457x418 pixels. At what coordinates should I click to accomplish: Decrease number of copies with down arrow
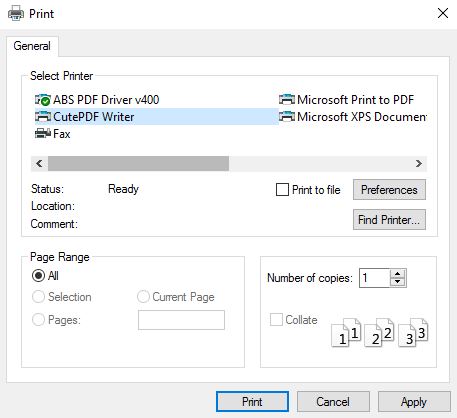tap(397, 282)
